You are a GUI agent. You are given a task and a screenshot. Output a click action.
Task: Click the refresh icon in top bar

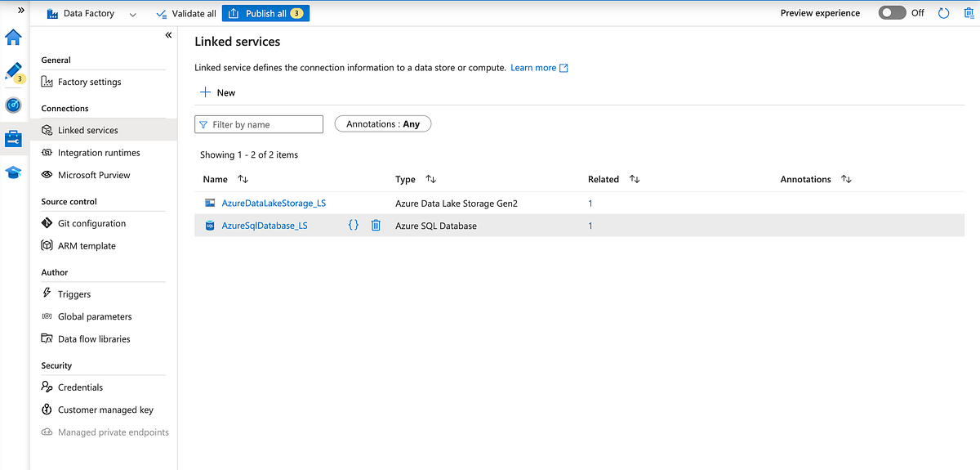944,13
